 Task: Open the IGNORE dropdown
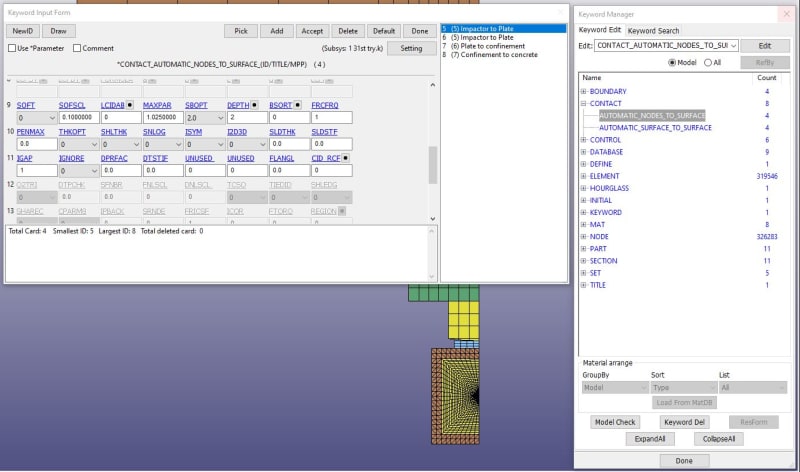(78, 170)
